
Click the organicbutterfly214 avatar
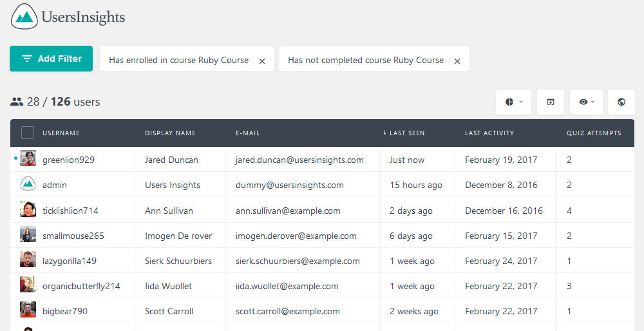(28, 284)
